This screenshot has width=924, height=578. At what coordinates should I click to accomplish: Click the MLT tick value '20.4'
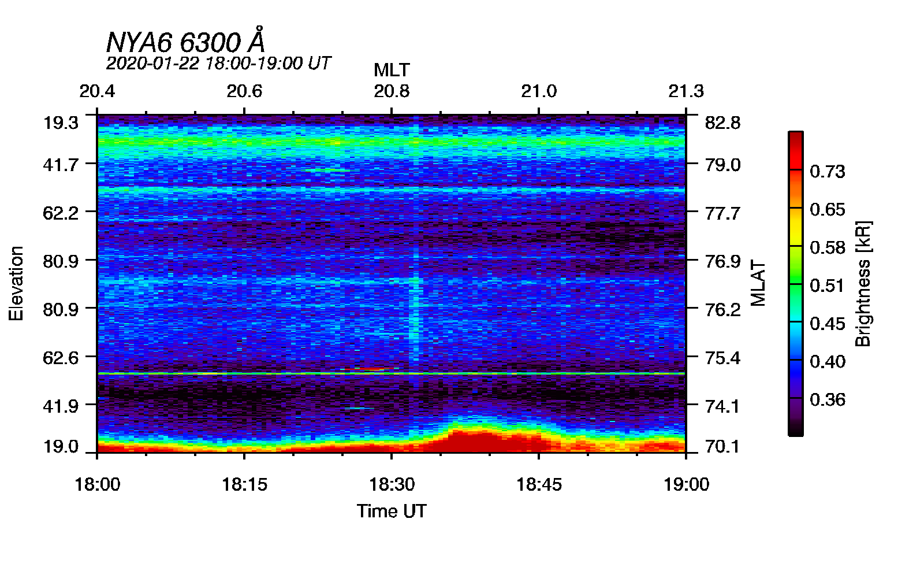pyautogui.click(x=97, y=91)
